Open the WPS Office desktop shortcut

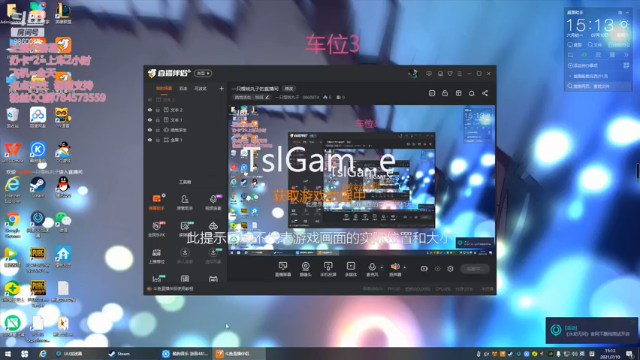pyautogui.click(x=12, y=153)
